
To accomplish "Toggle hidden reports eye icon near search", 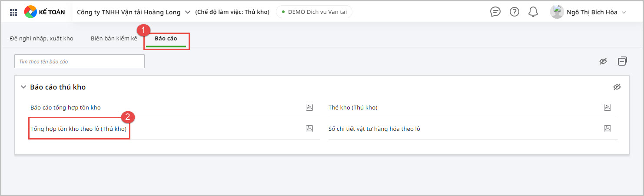I will pyautogui.click(x=603, y=61).
